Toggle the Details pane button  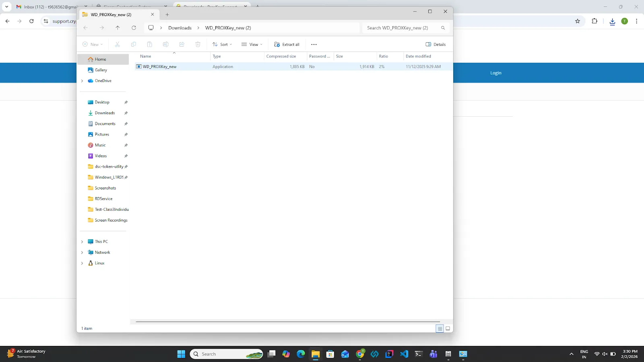436,44
